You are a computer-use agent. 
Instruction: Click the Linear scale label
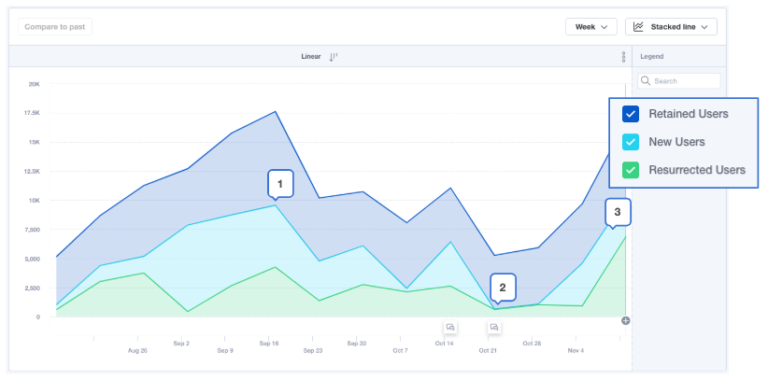[311, 57]
